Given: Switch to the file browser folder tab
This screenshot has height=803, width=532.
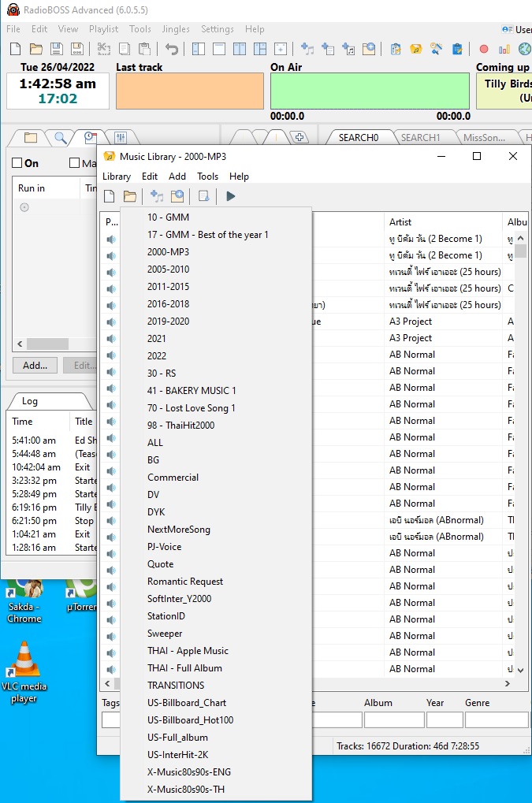Looking at the screenshot, I should pos(31,137).
